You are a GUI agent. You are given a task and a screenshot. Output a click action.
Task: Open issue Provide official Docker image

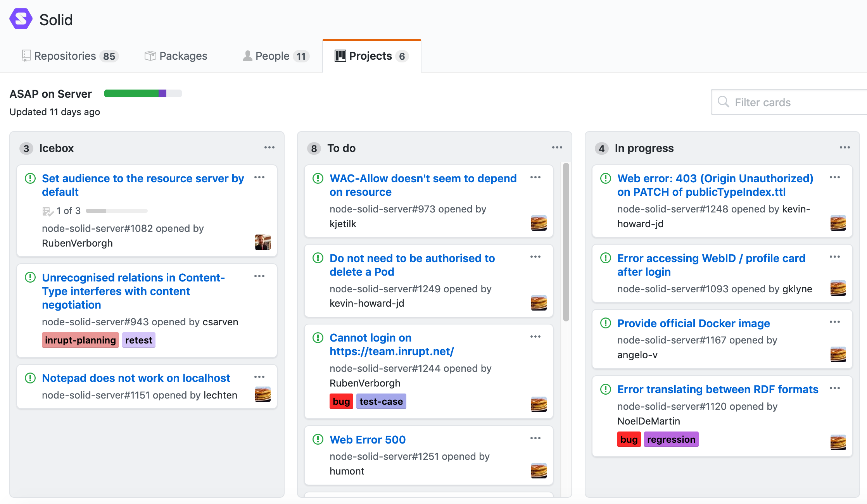pos(694,323)
